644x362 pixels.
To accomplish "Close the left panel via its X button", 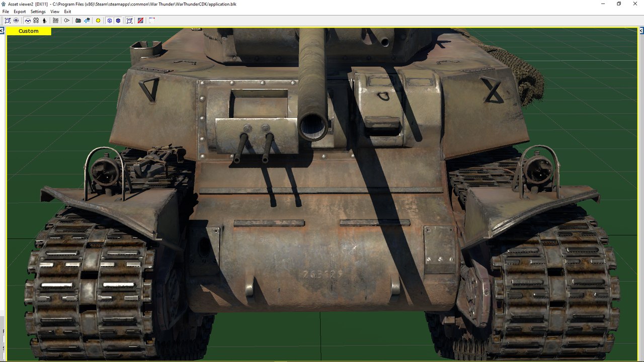I will pyautogui.click(x=2, y=31).
